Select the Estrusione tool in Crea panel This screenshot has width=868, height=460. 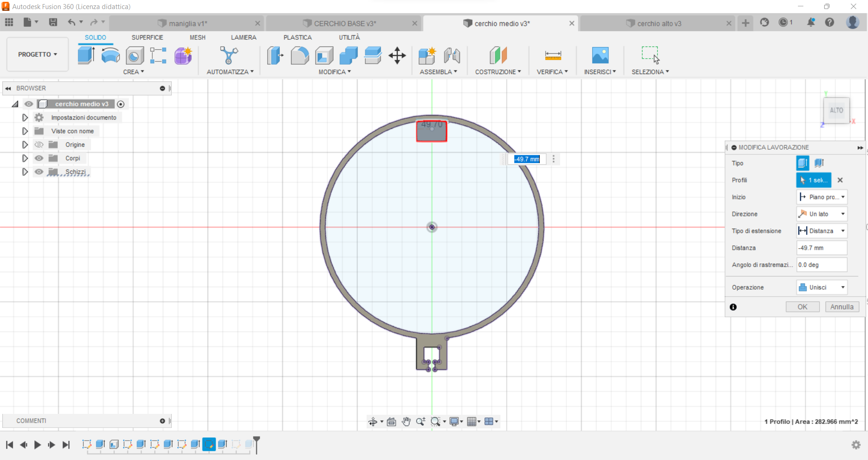pos(86,55)
